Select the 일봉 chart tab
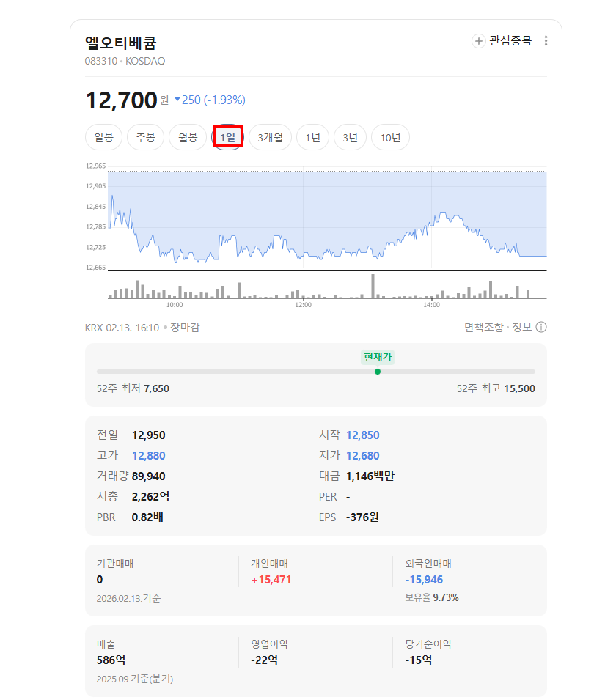605x700 pixels. (103, 137)
